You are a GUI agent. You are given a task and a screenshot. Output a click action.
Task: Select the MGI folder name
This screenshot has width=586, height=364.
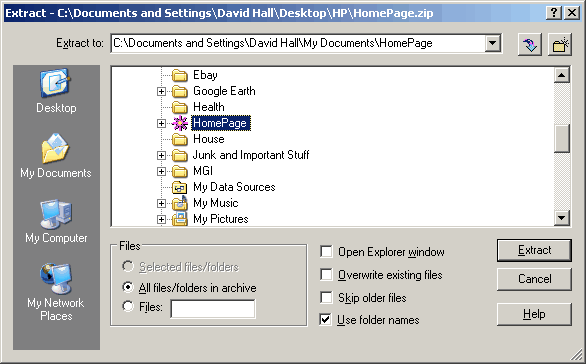click(x=203, y=171)
